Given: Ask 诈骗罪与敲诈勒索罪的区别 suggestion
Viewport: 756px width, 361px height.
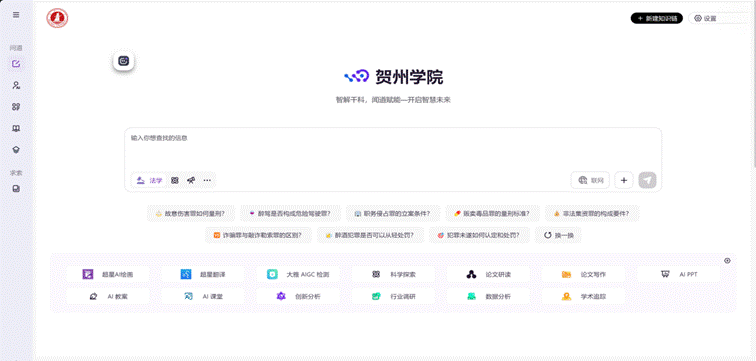Looking at the screenshot, I should [258, 235].
